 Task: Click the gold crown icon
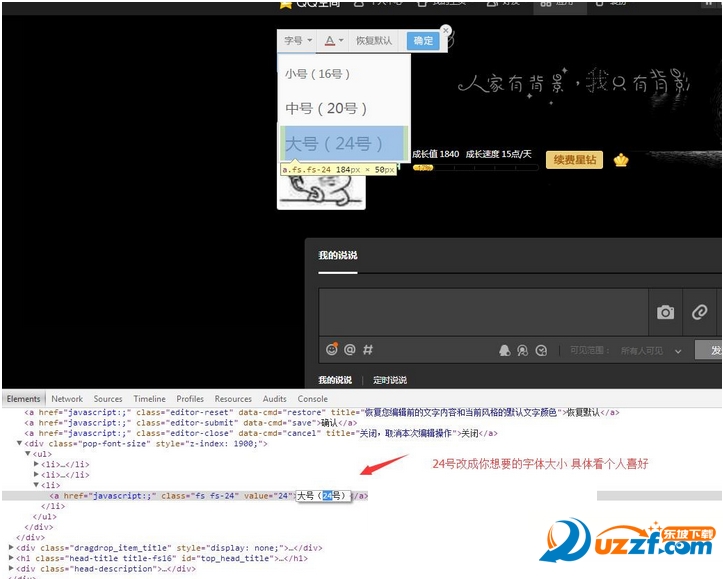pos(621,160)
